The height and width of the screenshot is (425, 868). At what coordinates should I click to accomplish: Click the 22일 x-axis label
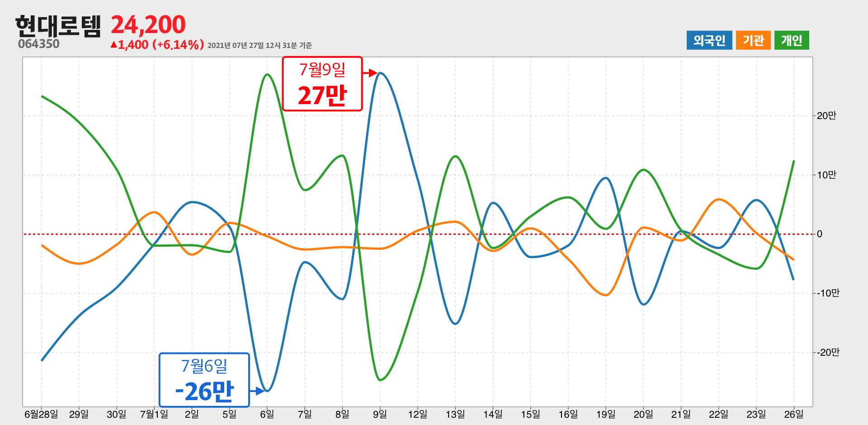click(718, 414)
